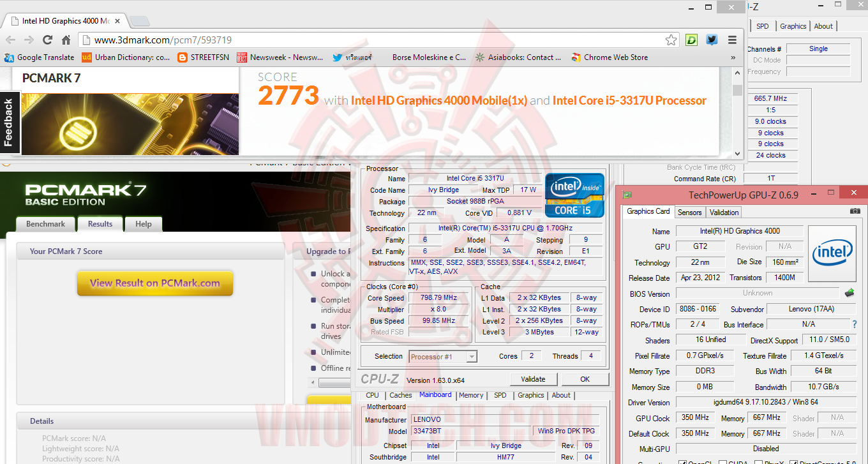Open the Google Translate bookmark
868x464 pixels.
[x=39, y=57]
